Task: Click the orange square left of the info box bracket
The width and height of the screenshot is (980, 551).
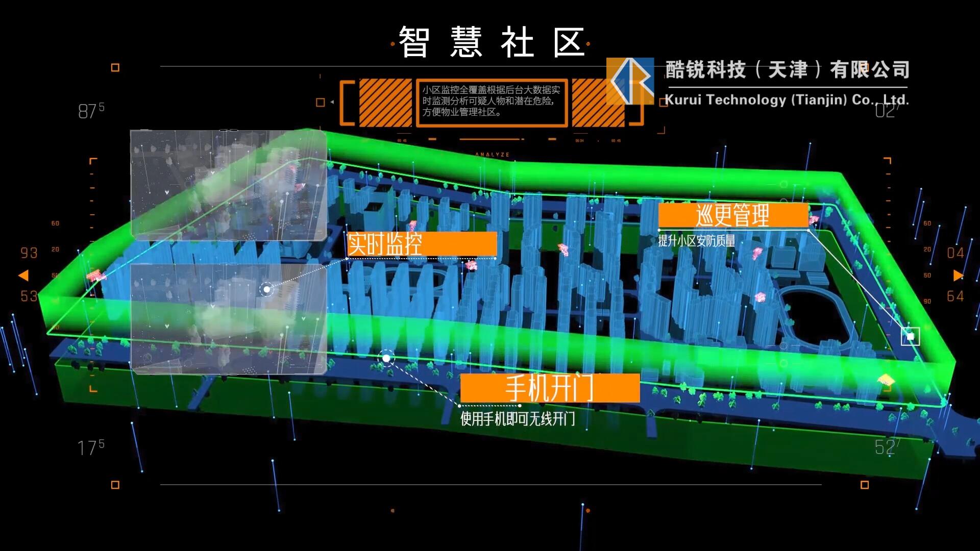Action: coord(321,103)
